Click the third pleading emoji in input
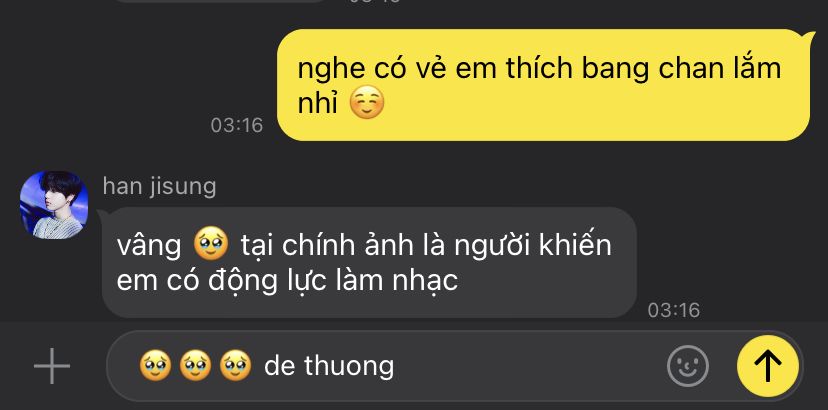Screen dimensions: 828x410 click(236, 366)
